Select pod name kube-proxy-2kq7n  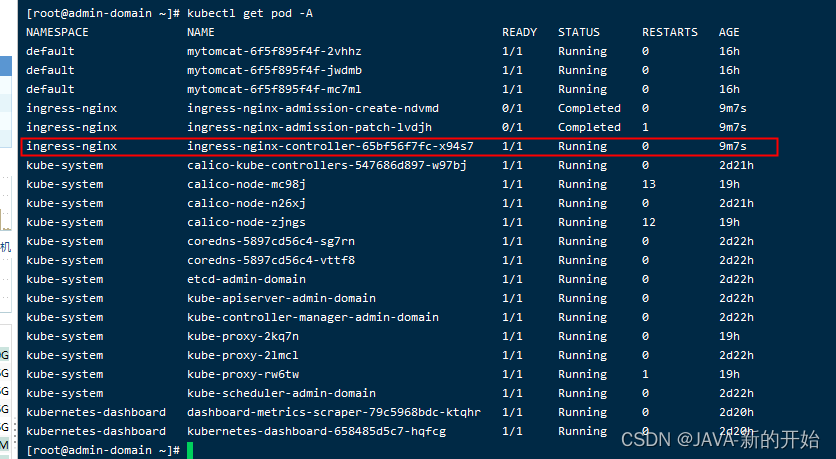(243, 336)
